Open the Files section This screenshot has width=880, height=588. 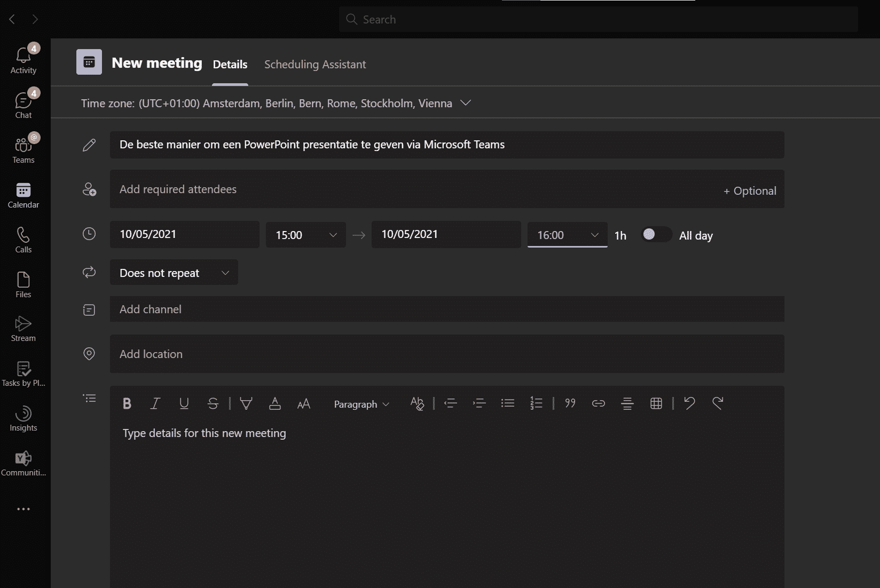[23, 284]
